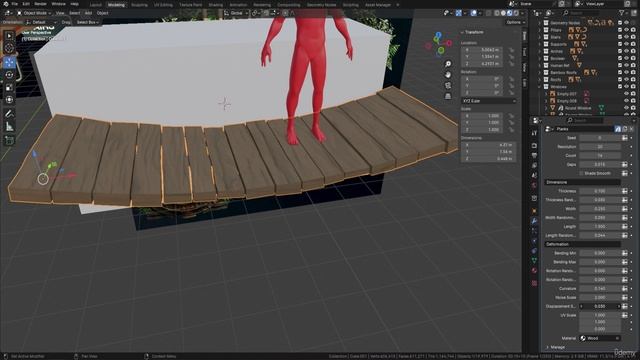Switch to the Layout workspace tab

(96, 5)
